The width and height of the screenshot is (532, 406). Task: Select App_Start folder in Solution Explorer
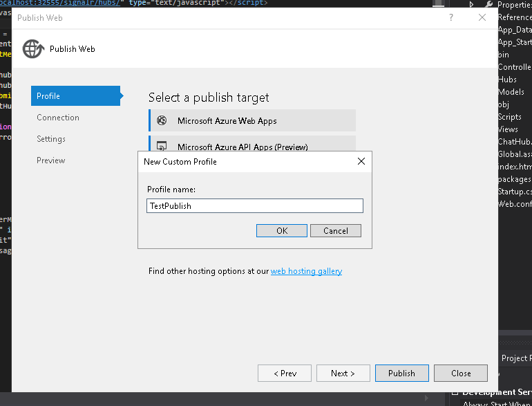(x=515, y=42)
